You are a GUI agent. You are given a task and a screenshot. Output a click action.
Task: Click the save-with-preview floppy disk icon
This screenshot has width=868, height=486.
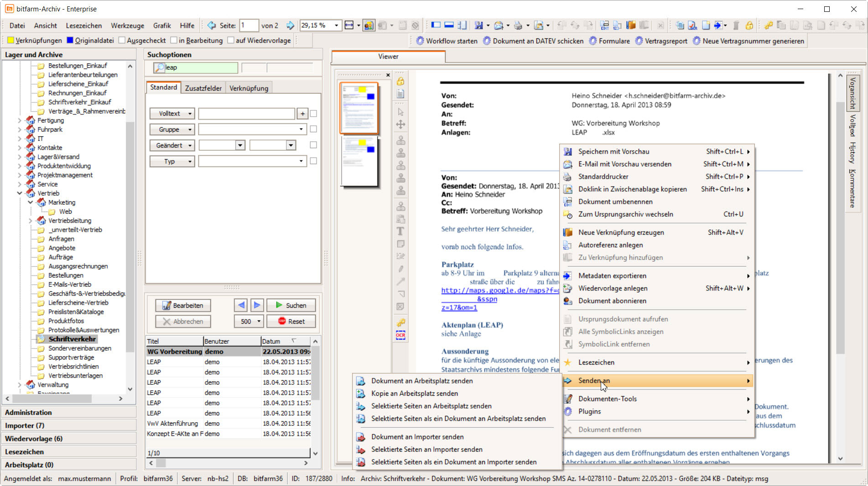pos(478,26)
